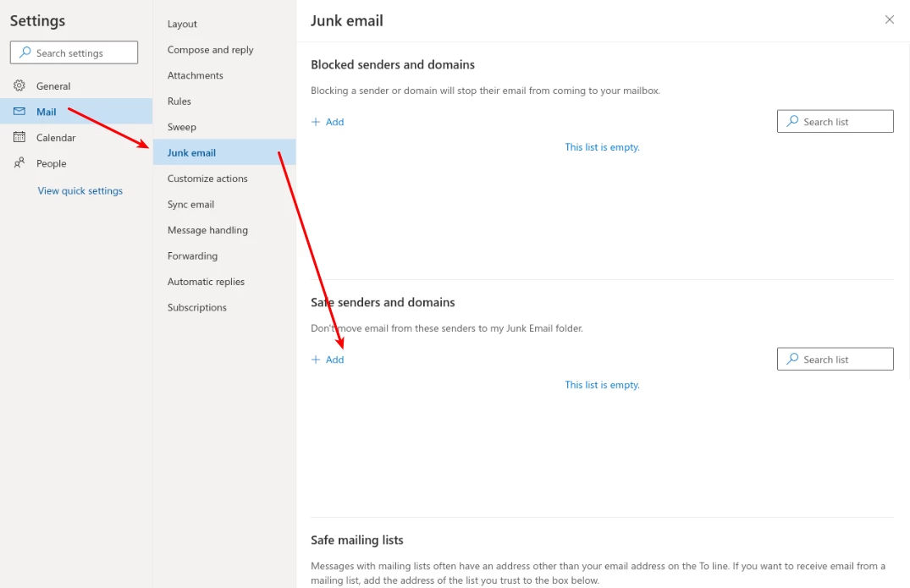Open the Rules settings section
The height and width of the screenshot is (588, 910).
tap(179, 101)
